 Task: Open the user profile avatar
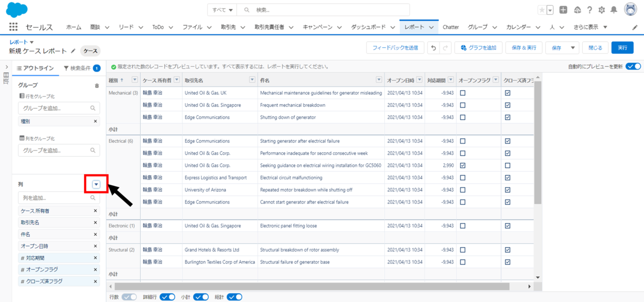(630, 10)
